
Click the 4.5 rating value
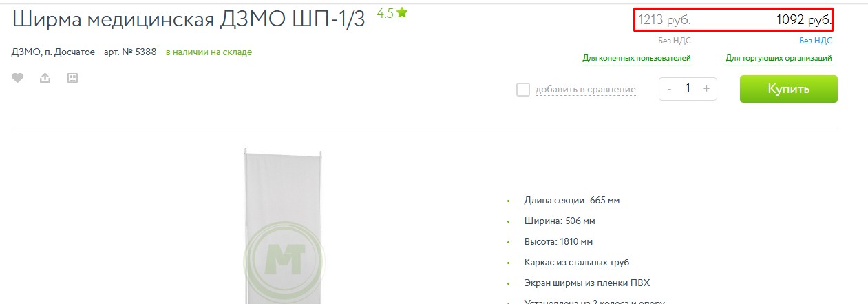[x=385, y=13]
